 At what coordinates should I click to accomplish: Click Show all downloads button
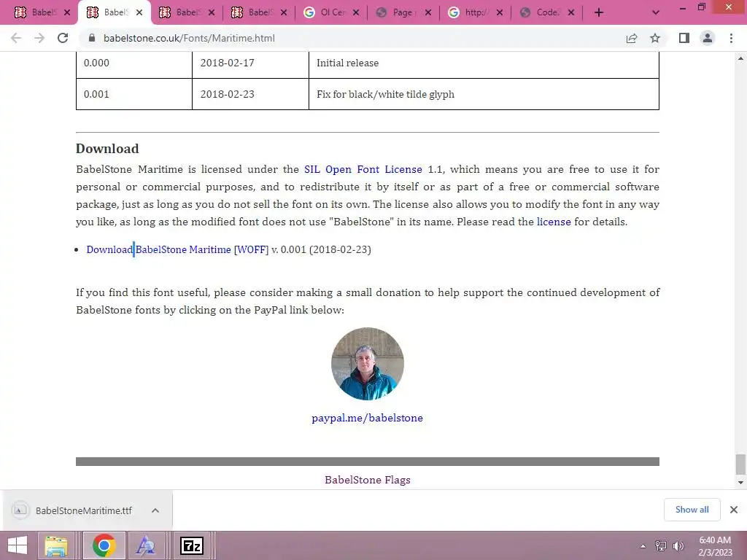pos(692,510)
